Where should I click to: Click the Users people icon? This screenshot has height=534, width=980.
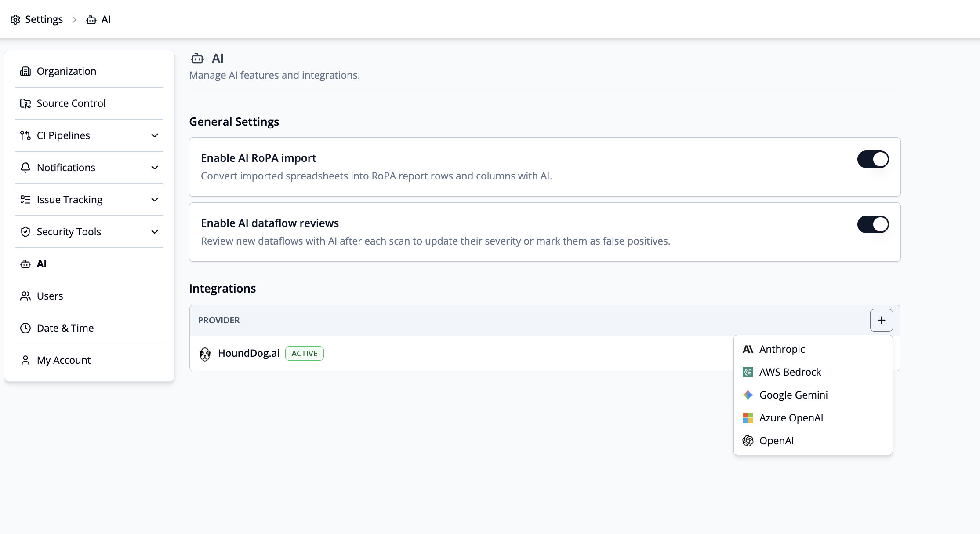point(25,296)
